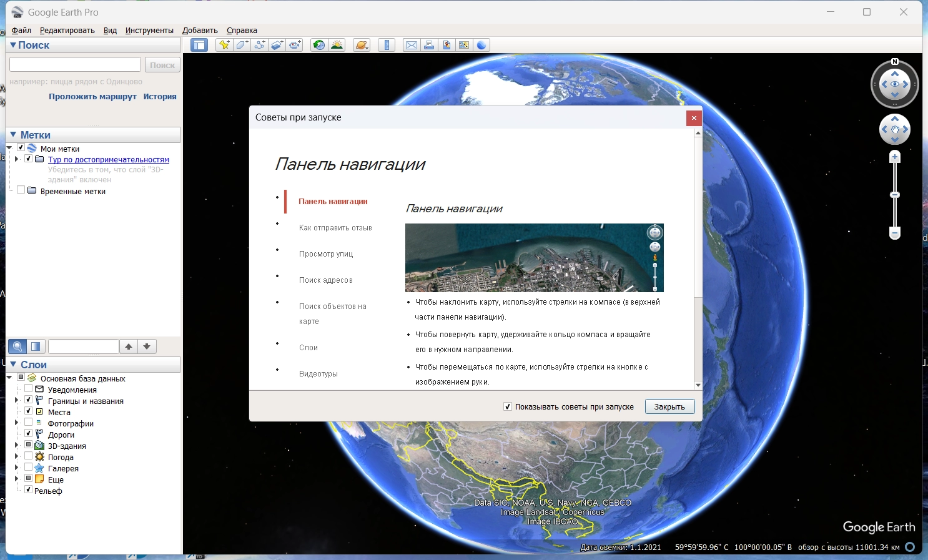Viewport: 928px width, 560px height.
Task: Open the ruler measurement tool
Action: (387, 45)
